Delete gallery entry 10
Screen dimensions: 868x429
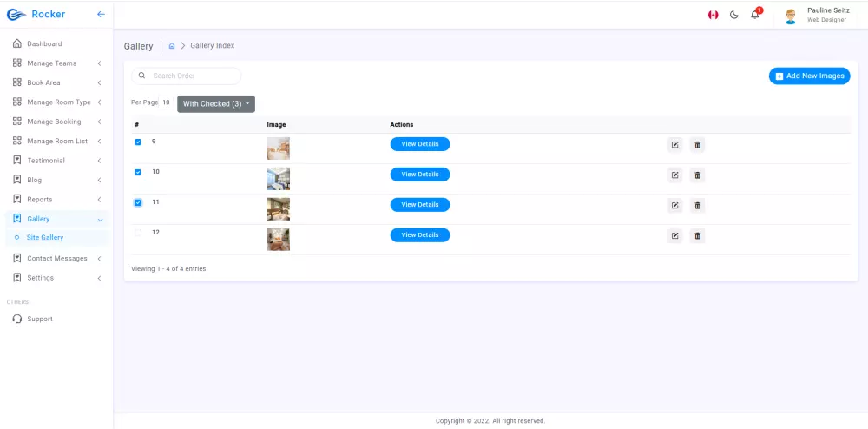[698, 175]
